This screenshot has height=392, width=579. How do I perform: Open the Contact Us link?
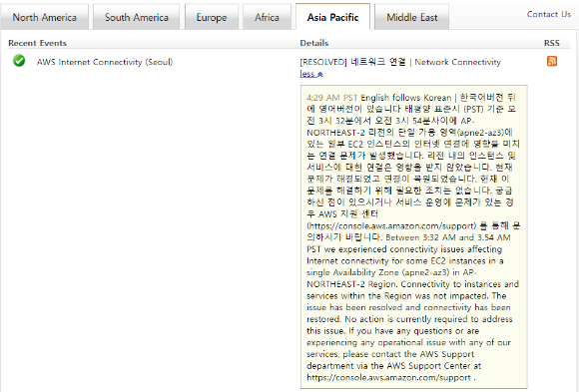click(x=549, y=14)
